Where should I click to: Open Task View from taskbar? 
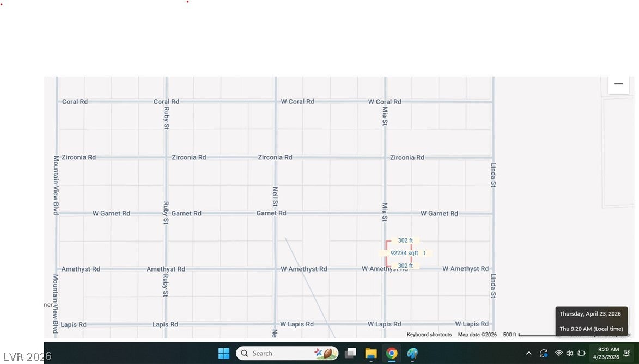point(350,353)
